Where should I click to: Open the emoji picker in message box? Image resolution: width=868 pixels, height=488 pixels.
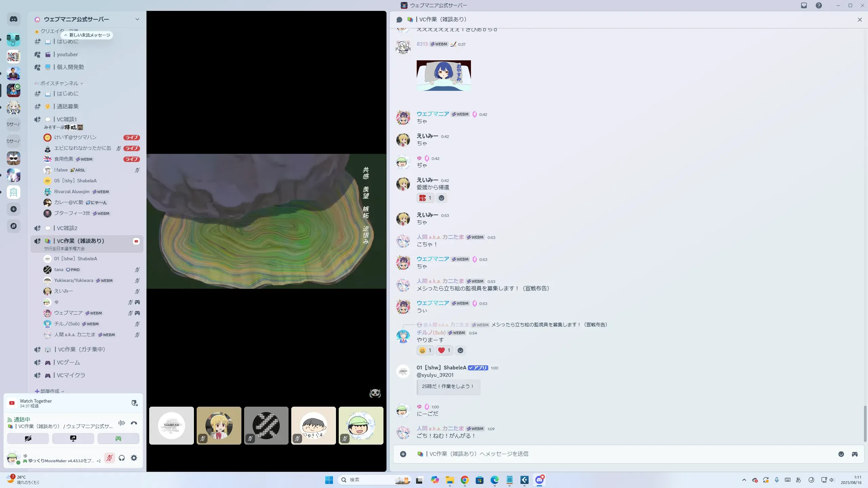[x=841, y=454]
